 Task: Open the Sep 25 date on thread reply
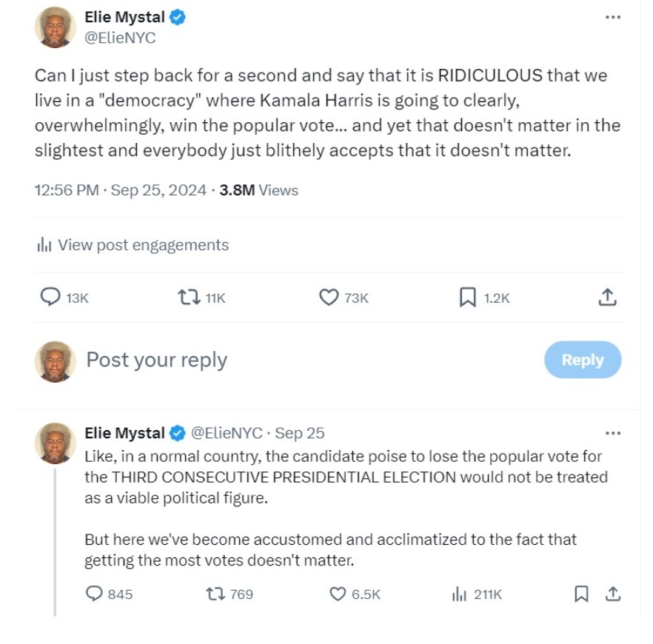(300, 433)
